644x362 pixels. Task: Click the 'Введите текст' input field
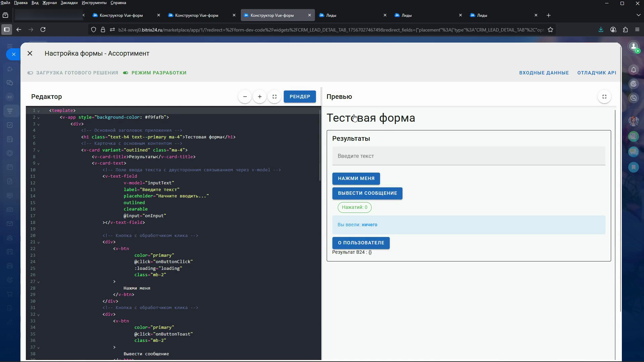[468, 156]
